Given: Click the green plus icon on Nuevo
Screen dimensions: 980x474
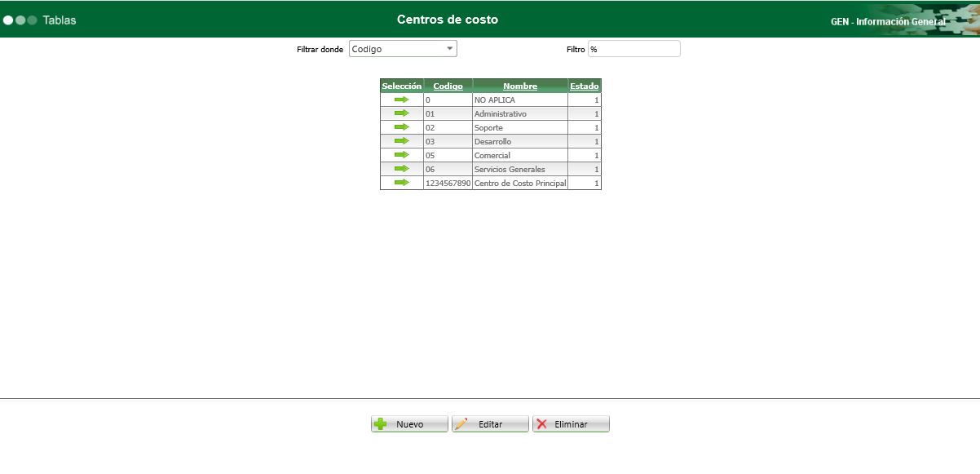Looking at the screenshot, I should (380, 423).
